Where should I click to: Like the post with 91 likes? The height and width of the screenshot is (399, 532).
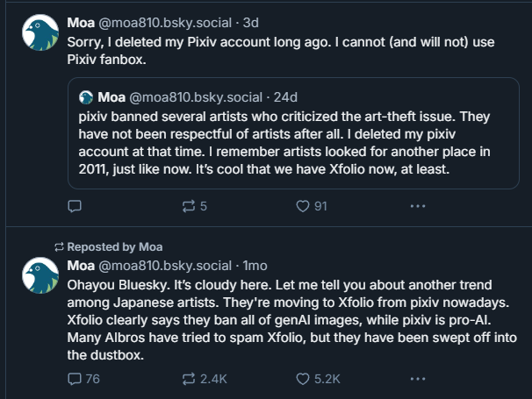click(303, 206)
